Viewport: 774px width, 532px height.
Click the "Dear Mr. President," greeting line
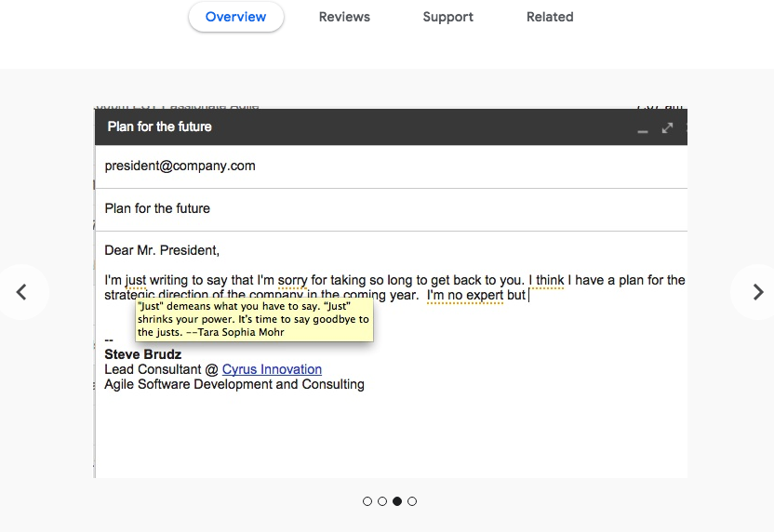[162, 250]
